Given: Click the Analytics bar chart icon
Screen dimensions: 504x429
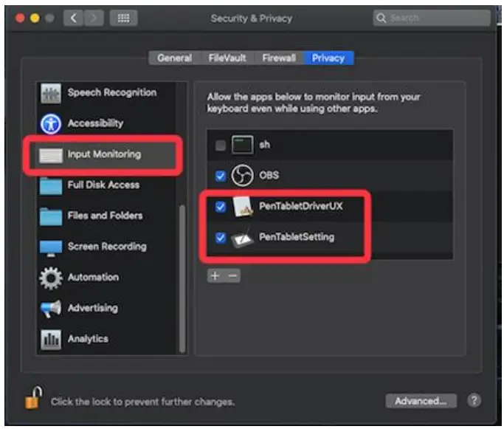Looking at the screenshot, I should (x=51, y=339).
